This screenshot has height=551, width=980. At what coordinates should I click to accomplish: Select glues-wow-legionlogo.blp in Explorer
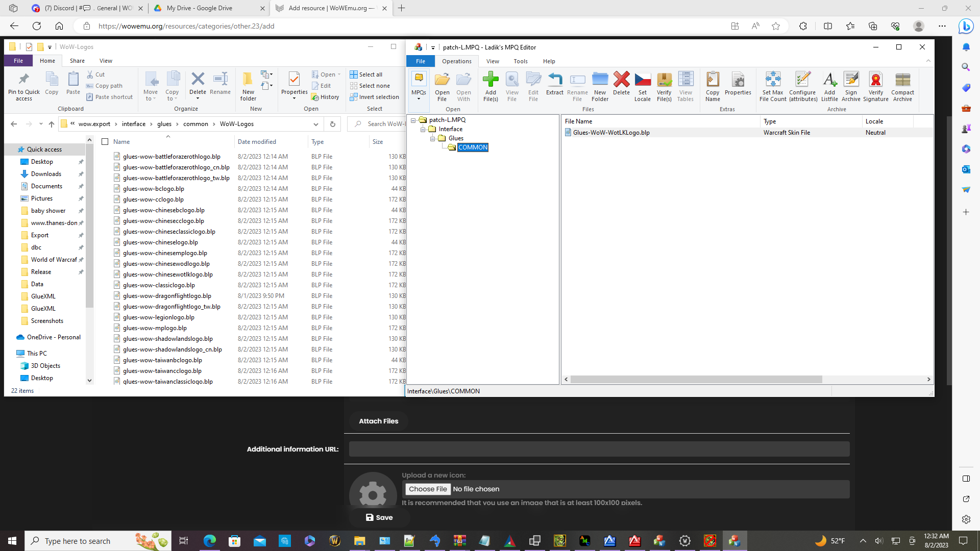[x=158, y=317]
